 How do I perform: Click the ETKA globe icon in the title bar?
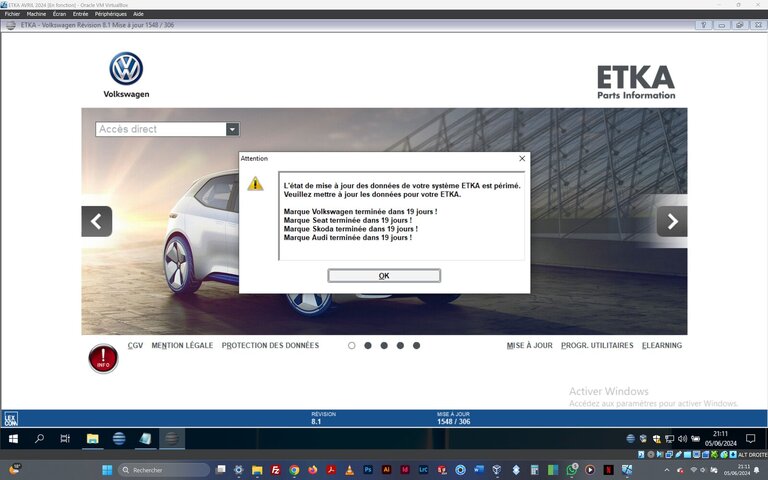[x=10, y=25]
